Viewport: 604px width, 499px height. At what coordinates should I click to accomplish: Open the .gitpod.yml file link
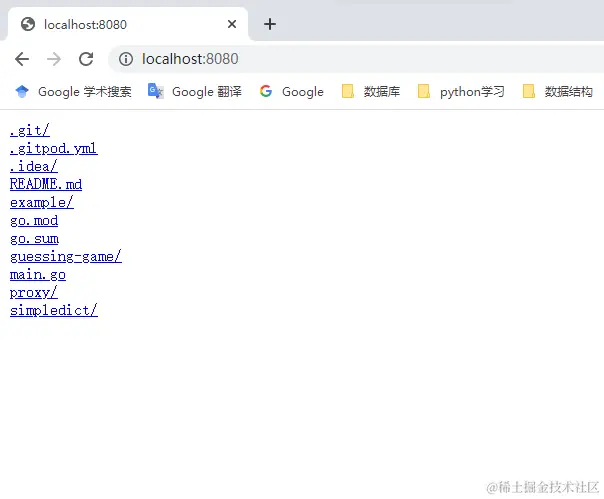click(54, 148)
